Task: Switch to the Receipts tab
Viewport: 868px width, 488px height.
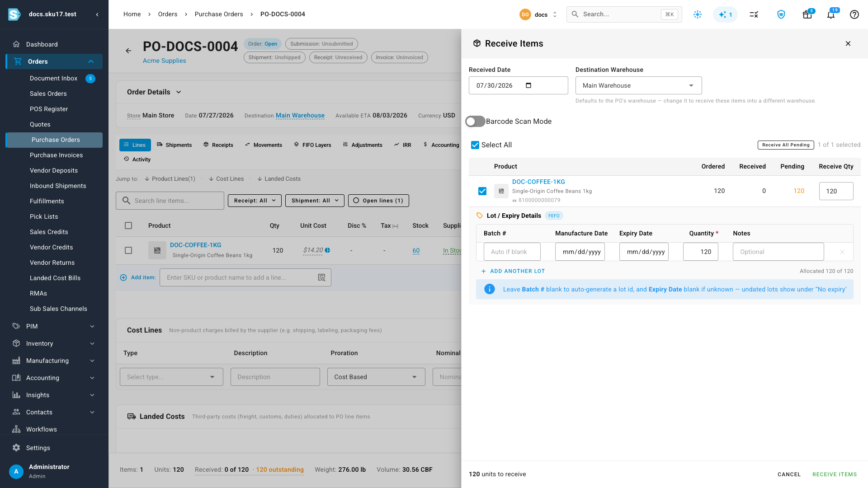Action: [x=218, y=145]
